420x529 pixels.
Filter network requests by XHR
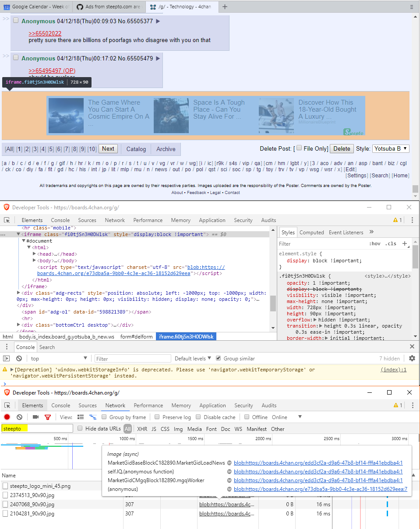pyautogui.click(x=142, y=429)
